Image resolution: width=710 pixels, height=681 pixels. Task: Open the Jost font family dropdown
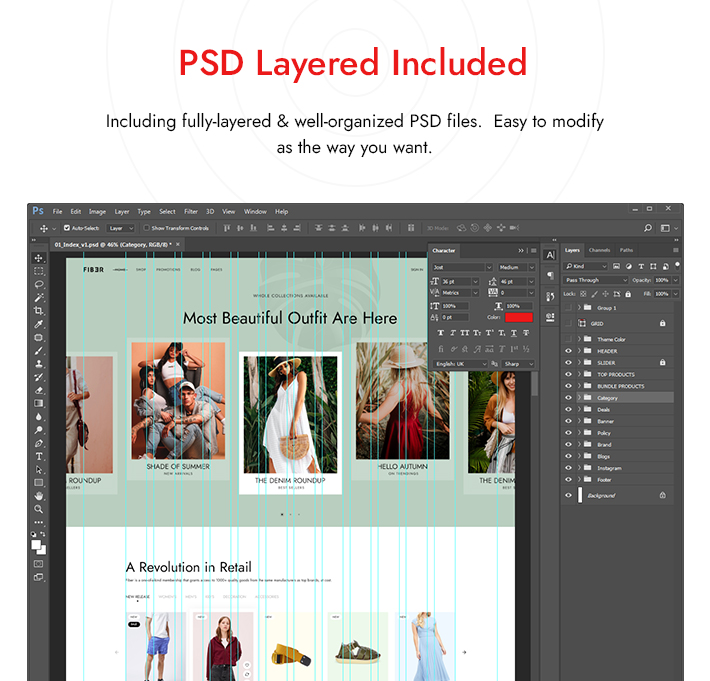coord(461,268)
